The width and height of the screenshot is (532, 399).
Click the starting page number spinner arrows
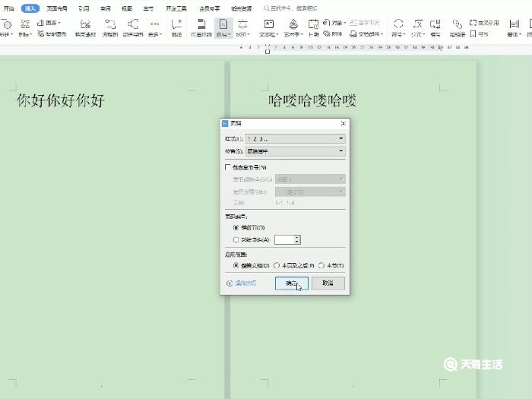pyautogui.click(x=297, y=239)
